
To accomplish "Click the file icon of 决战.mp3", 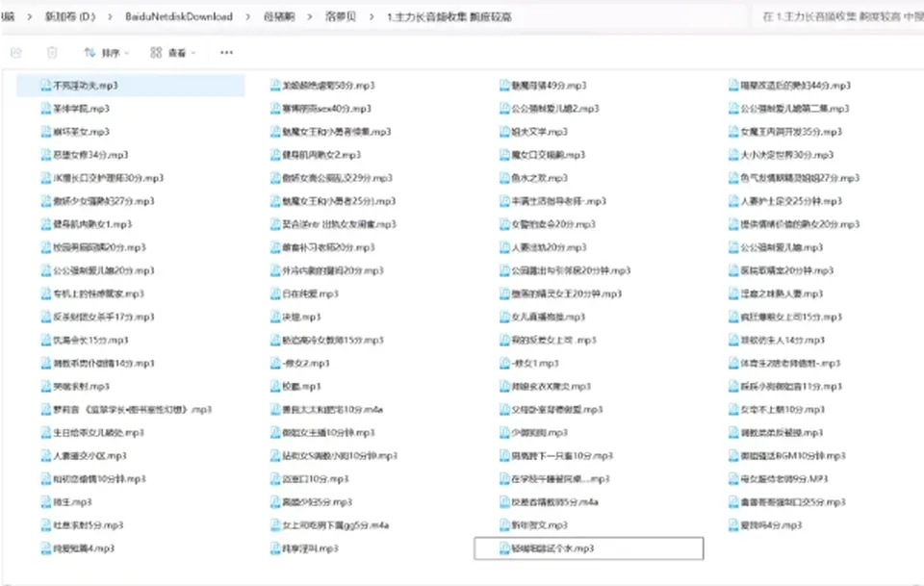I will pyautogui.click(x=275, y=317).
